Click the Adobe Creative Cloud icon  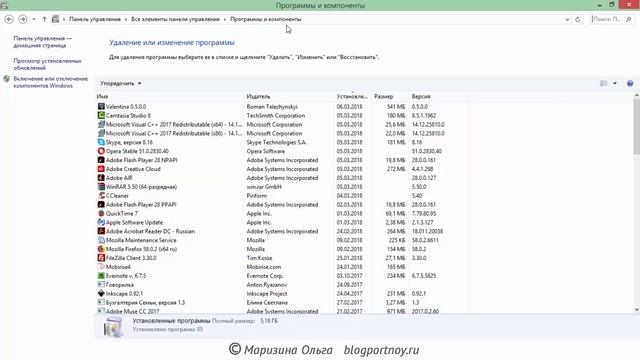(101, 169)
